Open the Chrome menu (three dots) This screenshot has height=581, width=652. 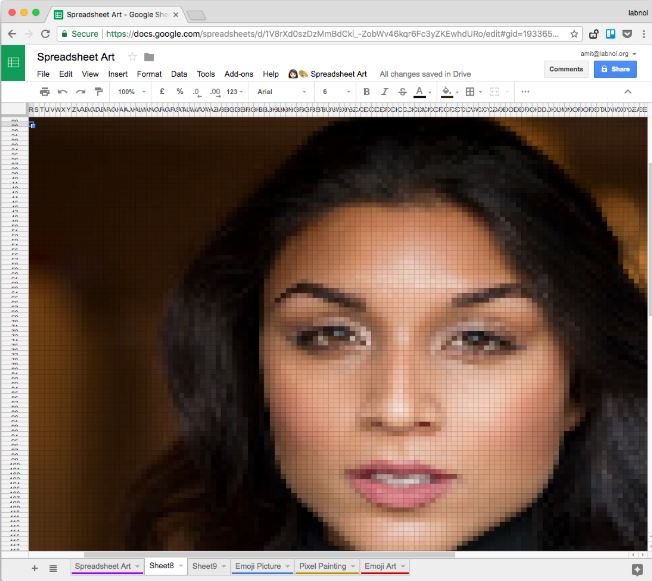644,34
